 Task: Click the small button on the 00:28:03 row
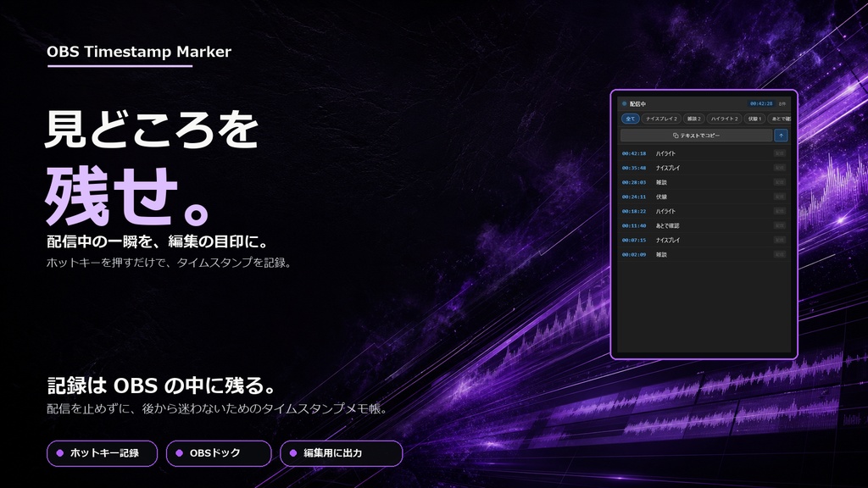780,182
